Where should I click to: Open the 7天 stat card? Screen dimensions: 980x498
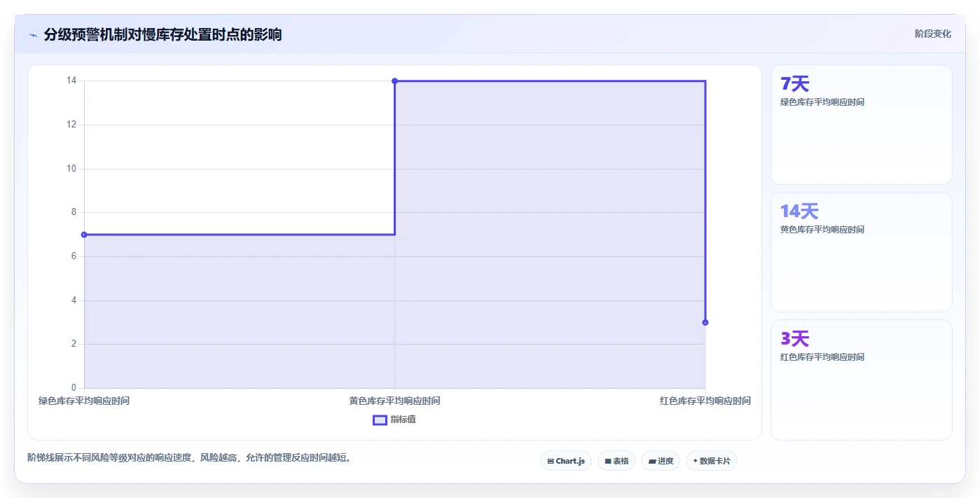click(862, 125)
